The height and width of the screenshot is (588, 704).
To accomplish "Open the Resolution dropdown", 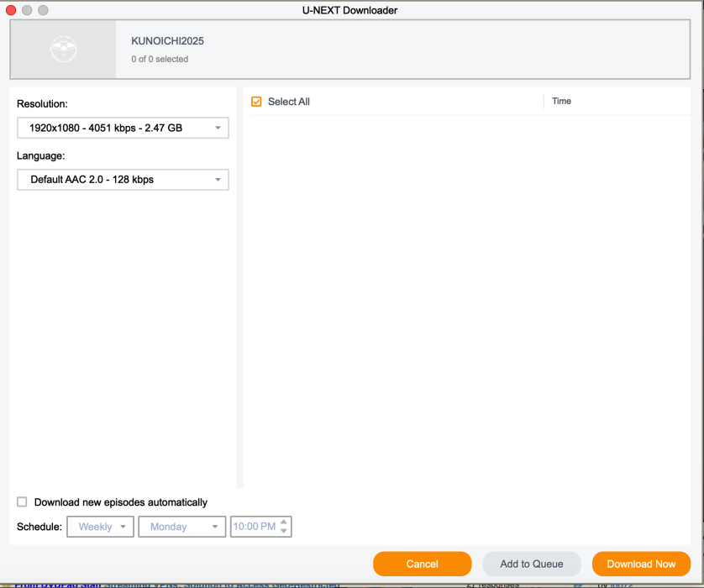I will 123,128.
